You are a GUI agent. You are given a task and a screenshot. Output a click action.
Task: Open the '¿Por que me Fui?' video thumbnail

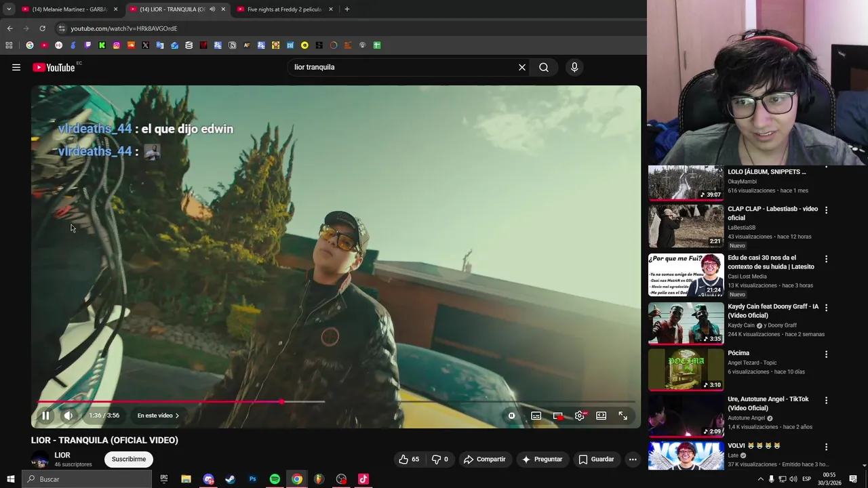[686, 275]
